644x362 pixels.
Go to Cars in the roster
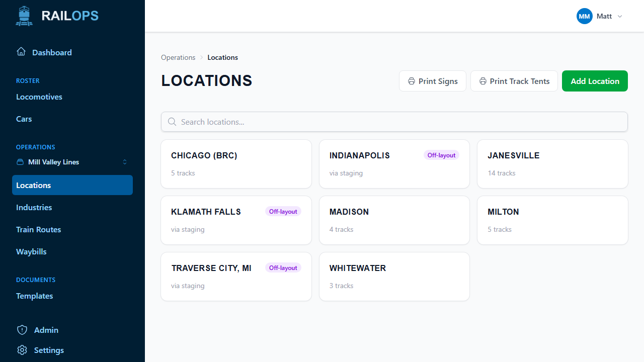tap(24, 119)
